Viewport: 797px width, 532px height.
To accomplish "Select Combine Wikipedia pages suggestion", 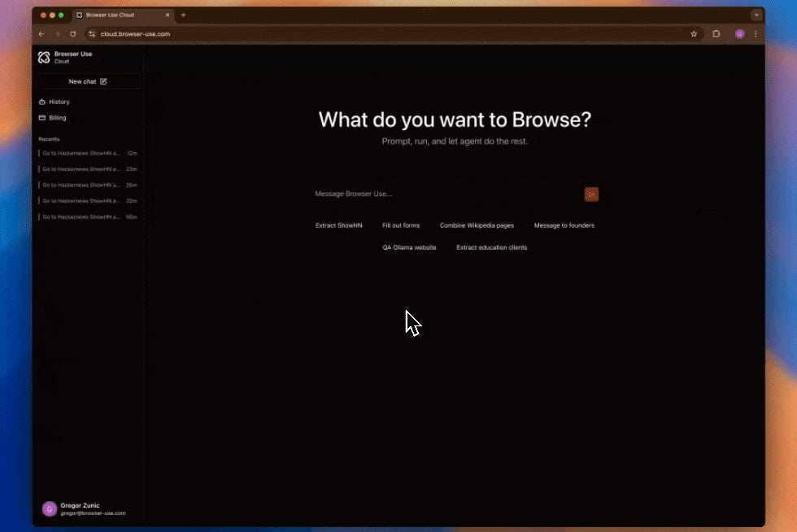I will 477,225.
